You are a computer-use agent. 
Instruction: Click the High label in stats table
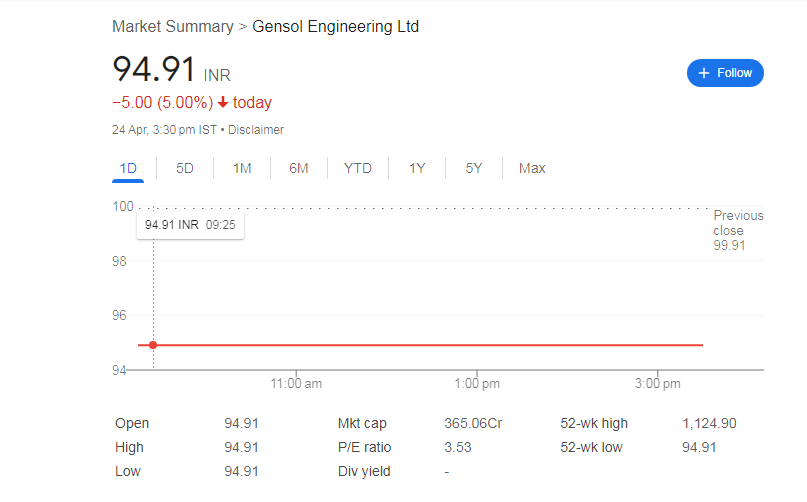click(129, 447)
